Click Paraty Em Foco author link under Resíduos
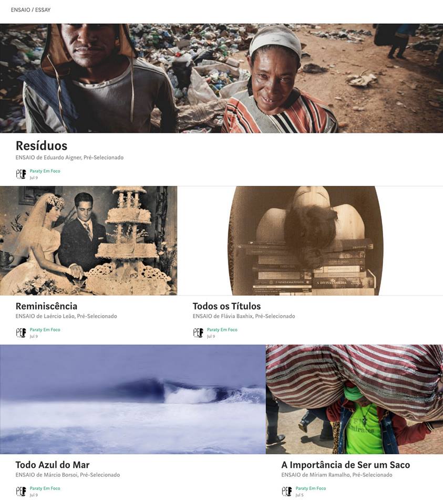The height and width of the screenshot is (504, 443). 45,171
